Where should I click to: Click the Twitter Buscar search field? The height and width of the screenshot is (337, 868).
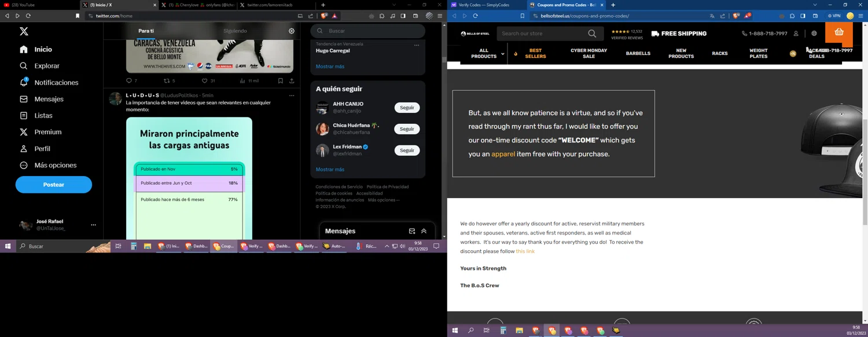(368, 31)
